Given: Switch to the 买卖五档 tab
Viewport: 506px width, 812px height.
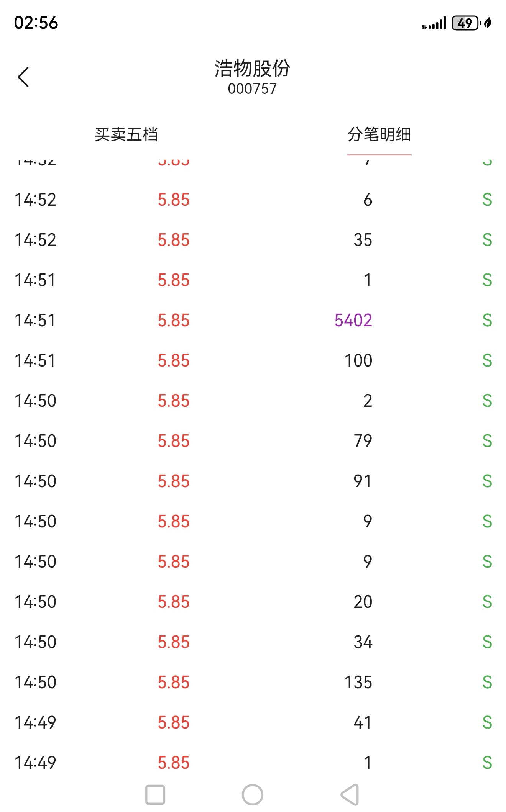Looking at the screenshot, I should click(x=126, y=134).
